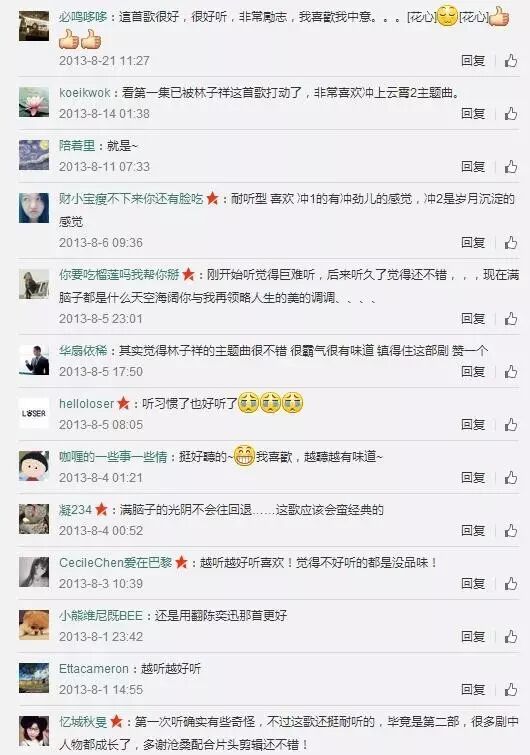Like 凝234's comment with thumbs-up icon
Viewport: 530px width, 755px height.
[510, 531]
